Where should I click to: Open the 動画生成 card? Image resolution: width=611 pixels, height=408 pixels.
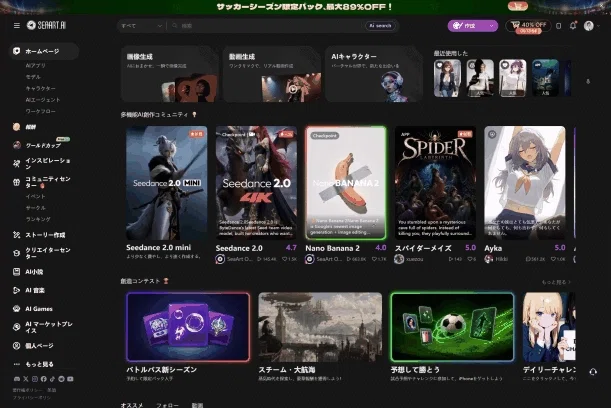[x=272, y=74]
